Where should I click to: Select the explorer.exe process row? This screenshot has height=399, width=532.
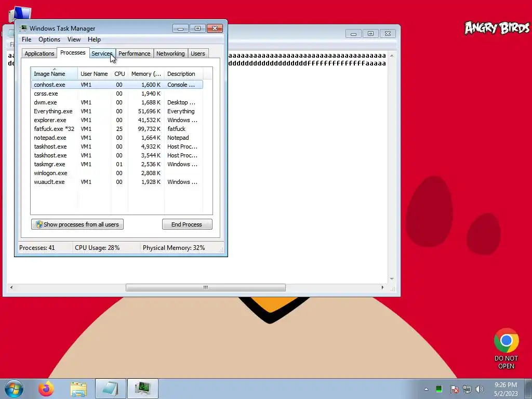coord(117,120)
